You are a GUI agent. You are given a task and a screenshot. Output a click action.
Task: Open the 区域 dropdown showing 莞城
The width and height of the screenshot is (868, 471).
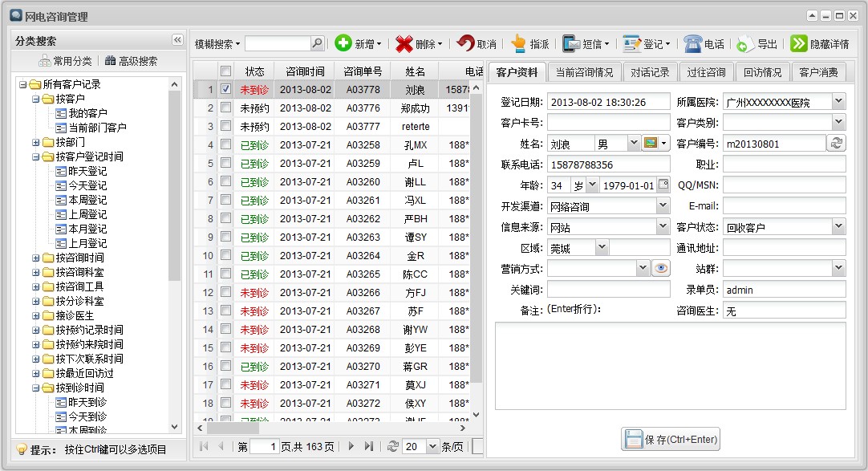click(x=602, y=248)
